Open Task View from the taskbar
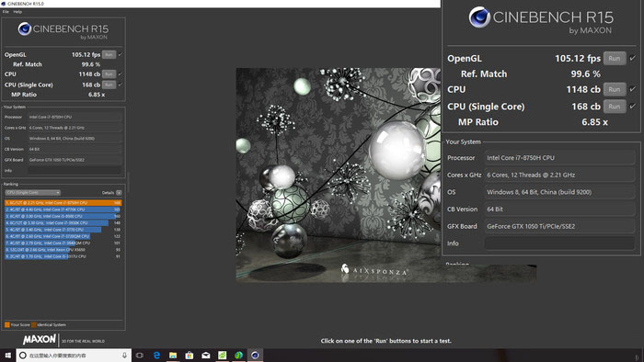This screenshot has height=362, width=644. coord(140,356)
